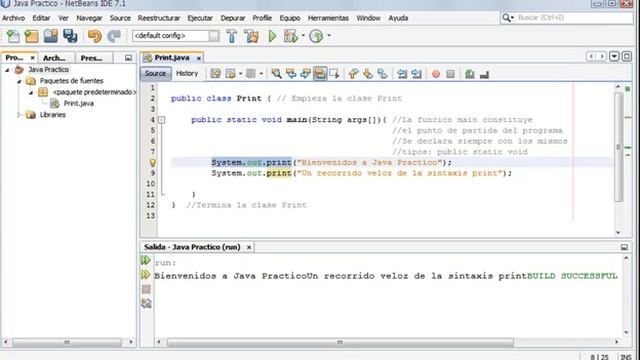The image size is (640, 360).
Task: Toggle Rectangular Selection in editor toolbar
Action: (334, 74)
